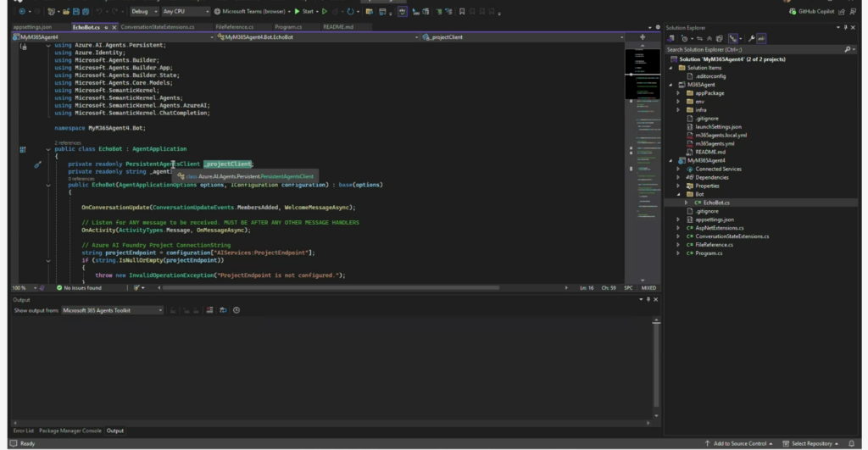Toggle the Preview Selected Items button in Solution Explorer
The height and width of the screenshot is (450, 868).
pos(762,39)
